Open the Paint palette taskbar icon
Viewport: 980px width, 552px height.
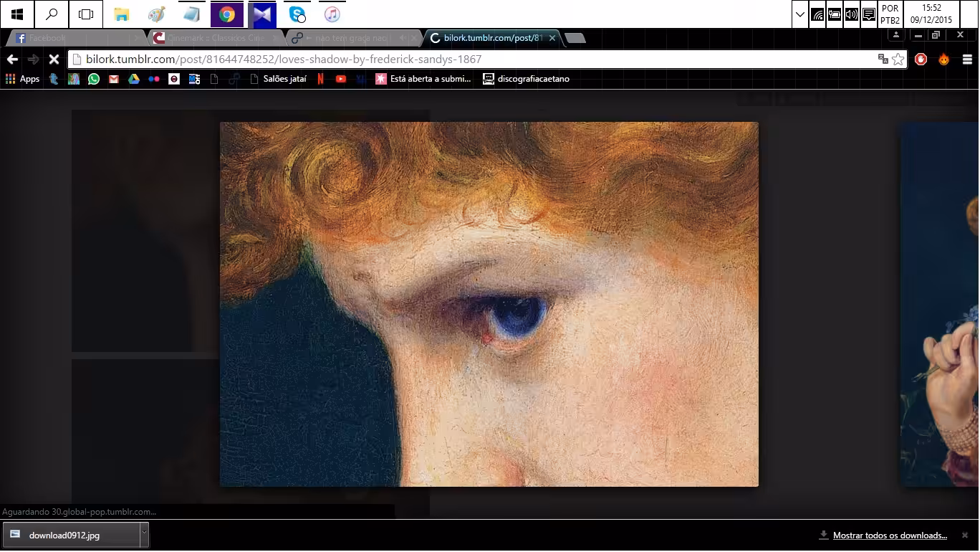157,14
